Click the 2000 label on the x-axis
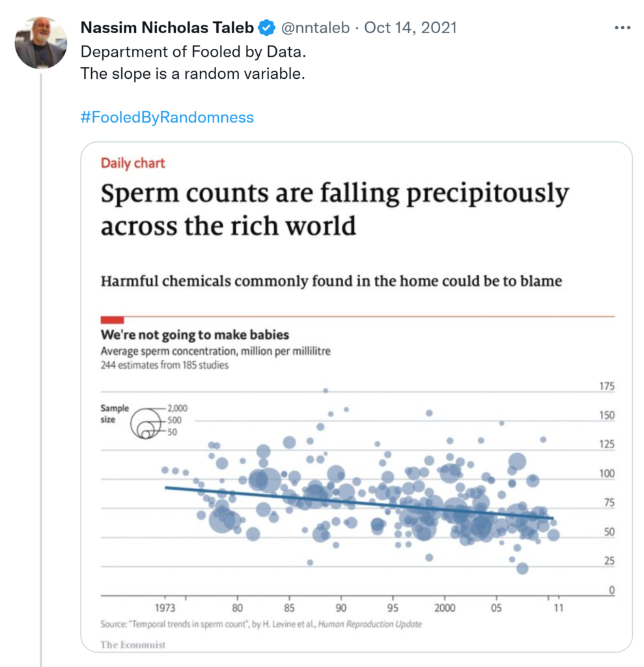The width and height of the screenshot is (644, 667). (x=444, y=608)
